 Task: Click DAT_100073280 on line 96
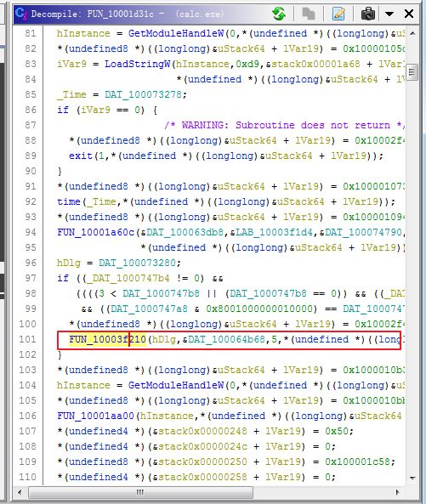[x=137, y=263]
